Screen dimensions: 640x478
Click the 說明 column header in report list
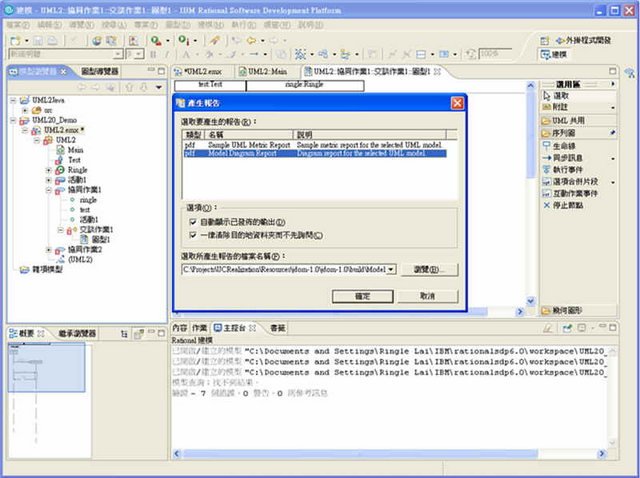[x=369, y=135]
